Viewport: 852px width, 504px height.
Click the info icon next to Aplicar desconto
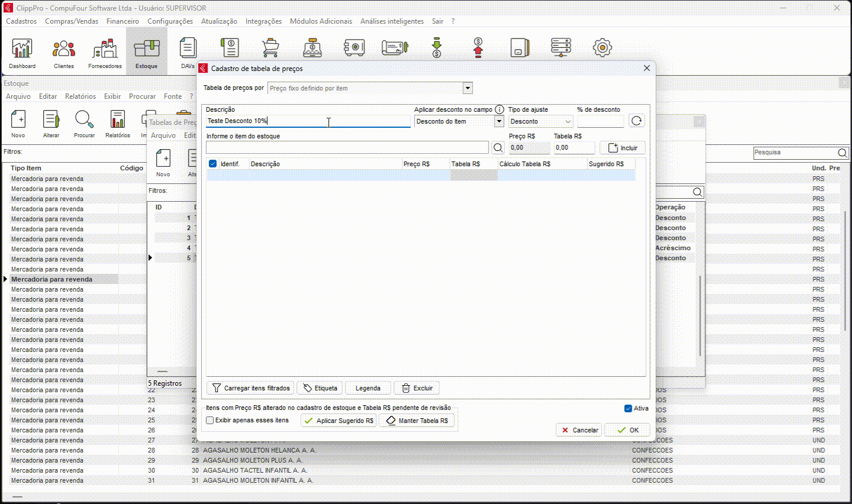[x=499, y=109]
